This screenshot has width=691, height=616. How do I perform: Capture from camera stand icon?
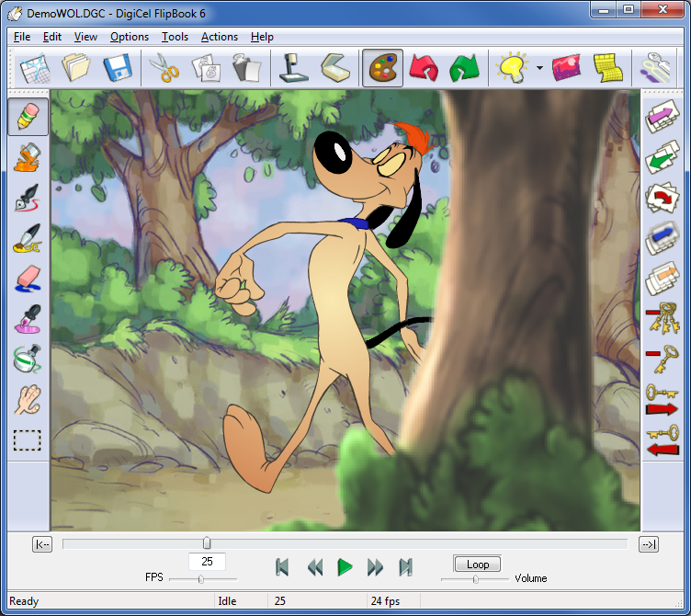coord(294,67)
